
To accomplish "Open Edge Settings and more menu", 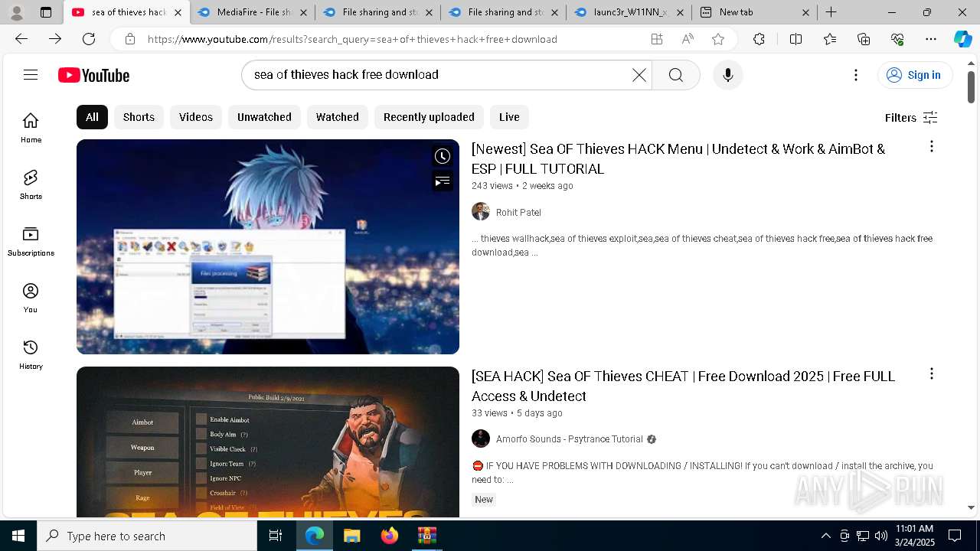I will coord(931,39).
